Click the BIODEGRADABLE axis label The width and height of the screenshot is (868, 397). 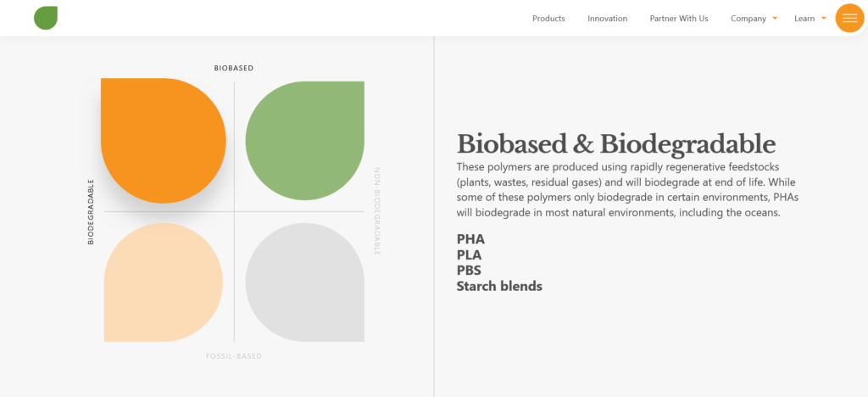click(x=91, y=211)
